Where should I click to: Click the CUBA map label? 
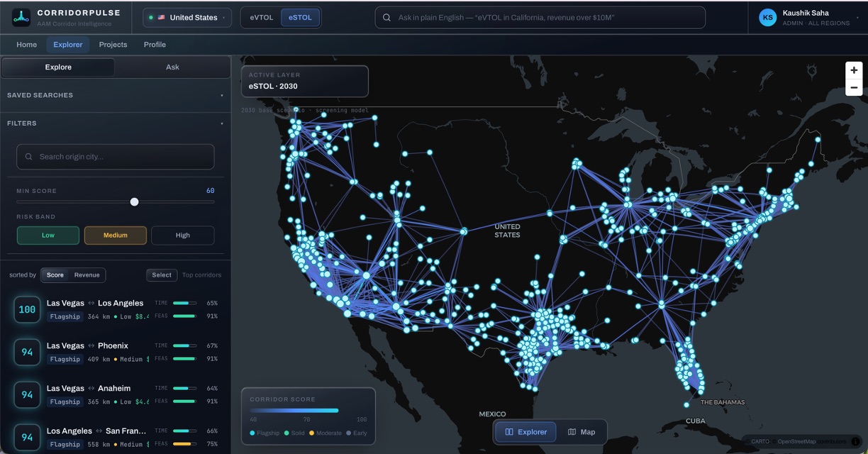(x=696, y=421)
